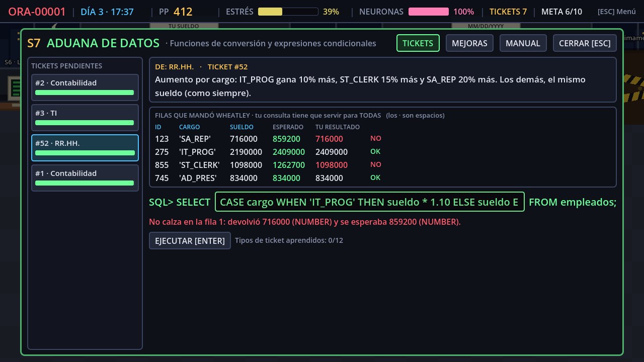644x362 pixels.
Task: Click the NO status in row 123
Action: (x=376, y=138)
